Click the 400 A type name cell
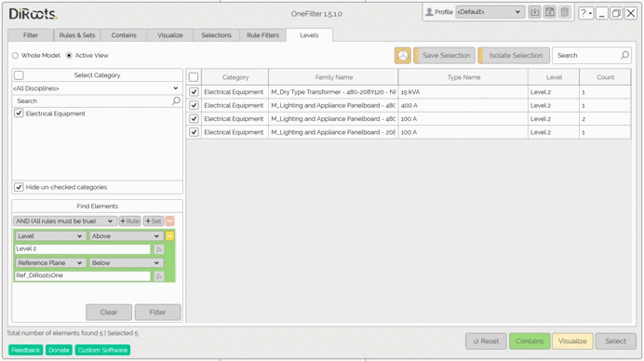Image resolution: width=644 pixels, height=361 pixels. tap(463, 105)
